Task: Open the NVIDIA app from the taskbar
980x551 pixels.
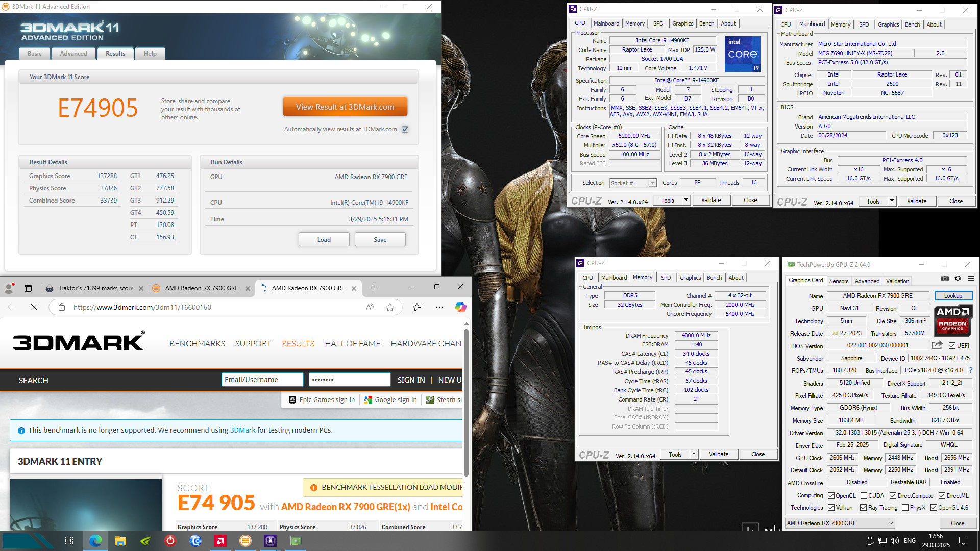Action: point(145,541)
